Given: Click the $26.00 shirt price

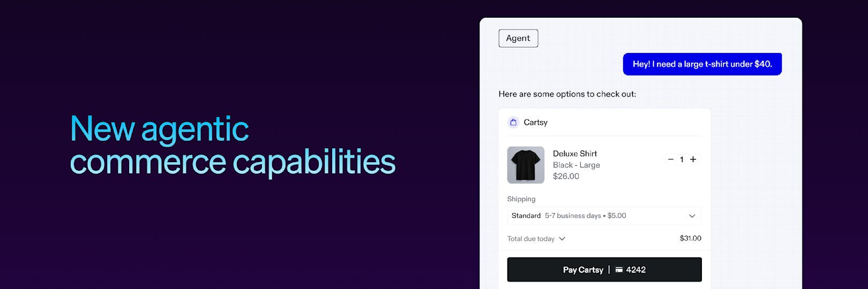Looking at the screenshot, I should coord(566,176).
